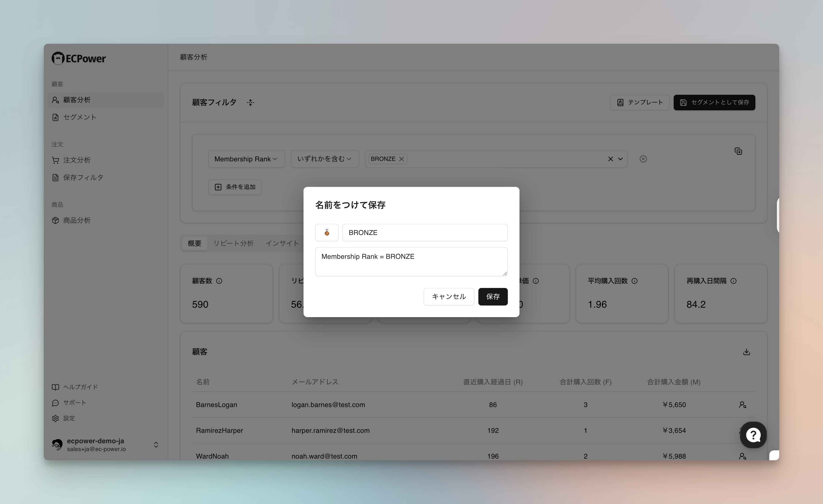Click the info icon next to 顧客数
Screen dimensions: 823x504
[219, 281]
